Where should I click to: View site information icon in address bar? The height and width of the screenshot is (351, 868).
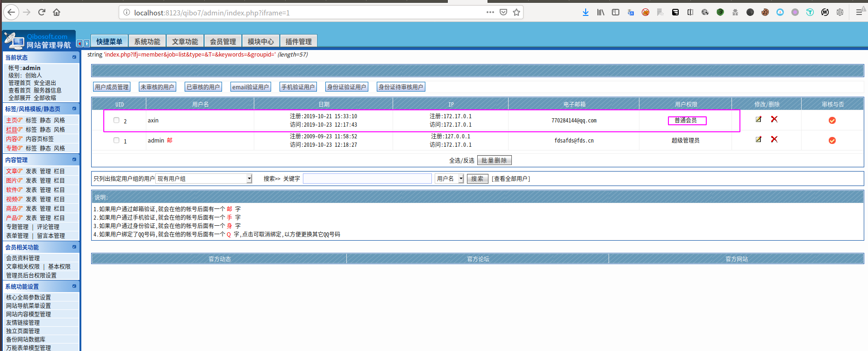coord(126,12)
